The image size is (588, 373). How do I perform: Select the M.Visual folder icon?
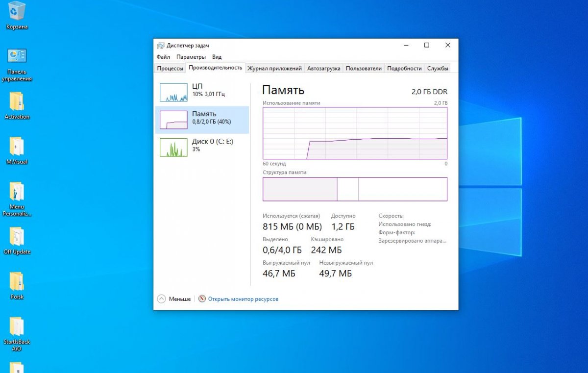tap(17, 150)
